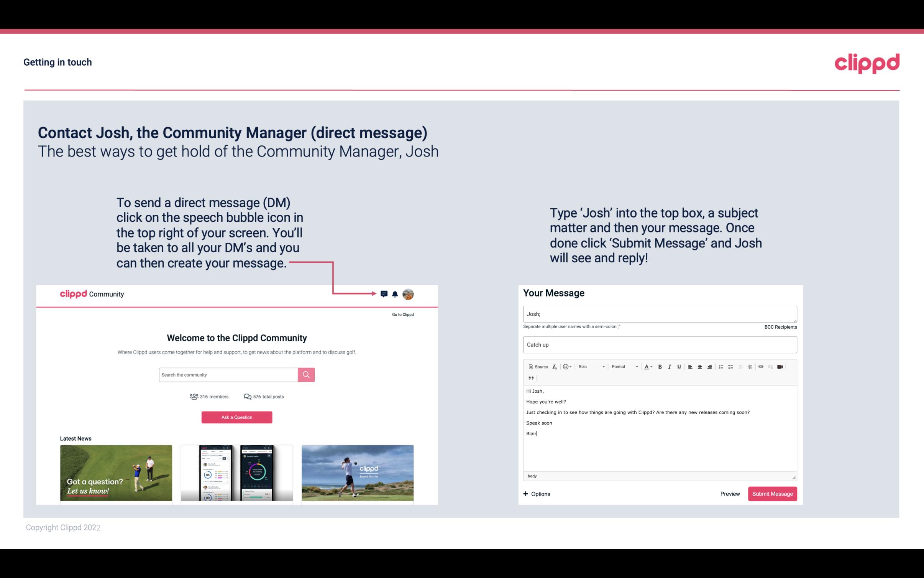Screen dimensions: 924x578
Task: Click the Go to Clippd link
Action: click(x=401, y=314)
